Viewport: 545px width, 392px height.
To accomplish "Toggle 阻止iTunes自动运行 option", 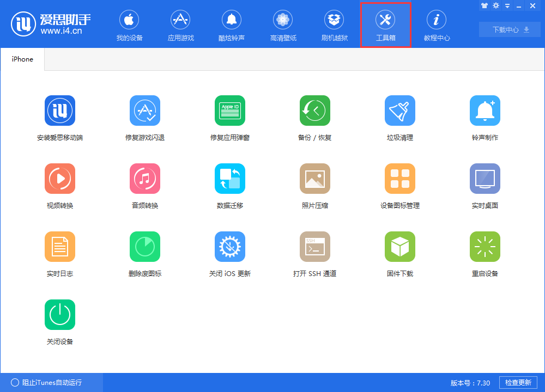I will click(x=46, y=383).
